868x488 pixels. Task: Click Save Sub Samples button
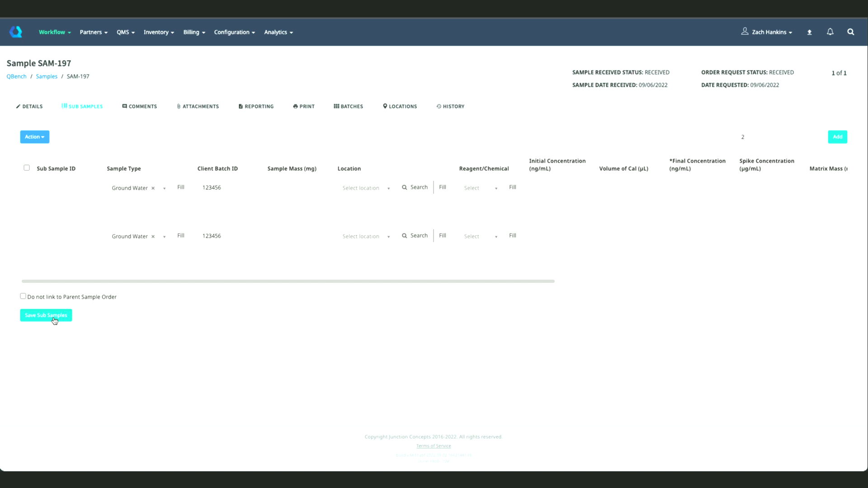[46, 315]
